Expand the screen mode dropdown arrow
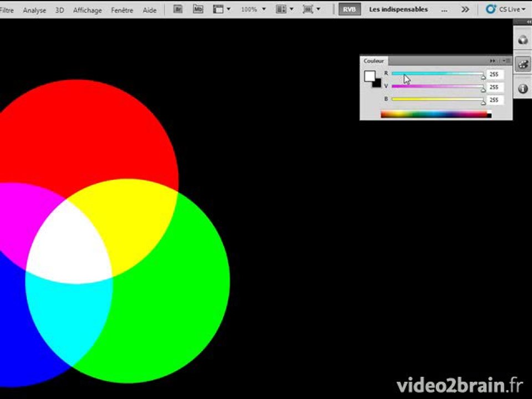The width and height of the screenshot is (532, 399). (318, 9)
